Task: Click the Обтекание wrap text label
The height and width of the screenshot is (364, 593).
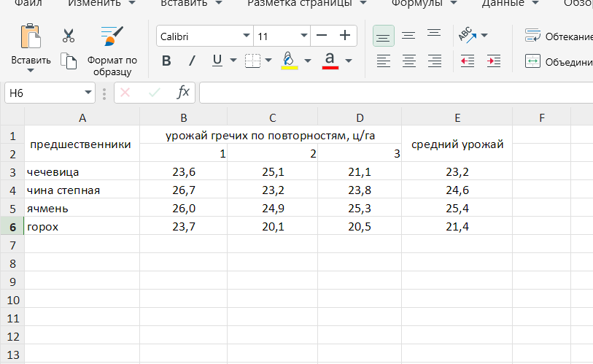Action: (x=569, y=36)
